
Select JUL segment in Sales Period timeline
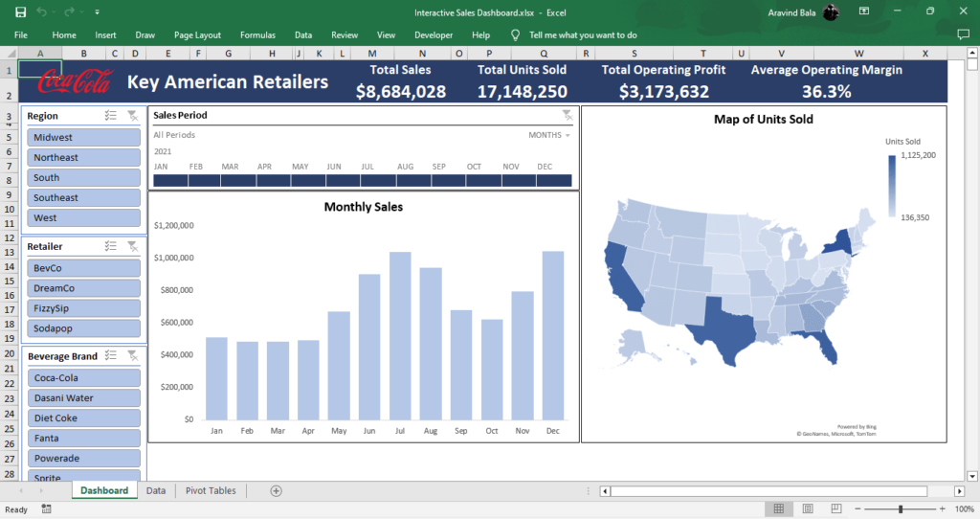tap(378, 181)
